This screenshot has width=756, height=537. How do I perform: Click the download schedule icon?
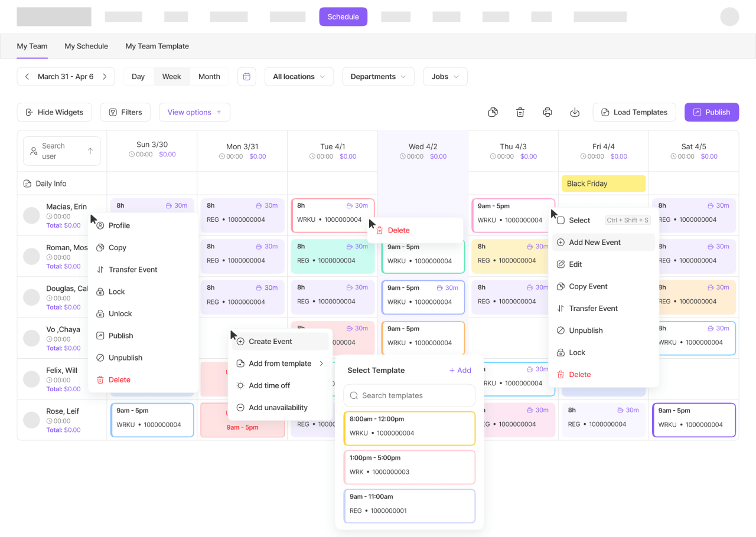[x=575, y=112]
